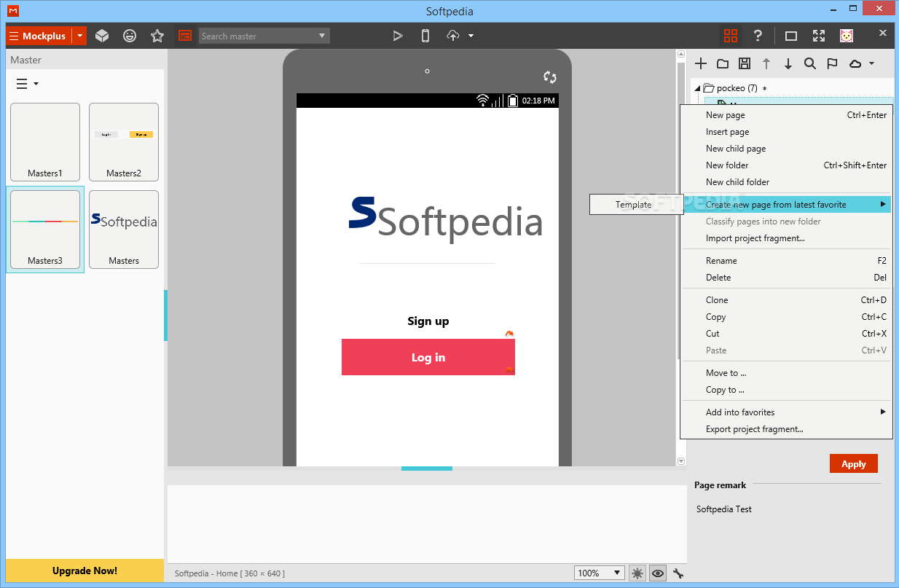Screen dimensions: 899x588
Task: Choose Insert page from context menu
Action: [786, 132]
